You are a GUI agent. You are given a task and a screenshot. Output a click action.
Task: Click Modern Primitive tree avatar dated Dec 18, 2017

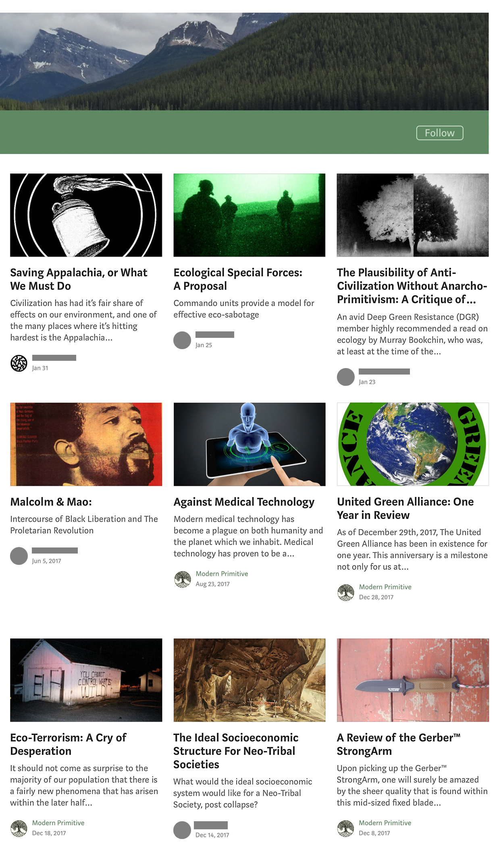pos(19,828)
